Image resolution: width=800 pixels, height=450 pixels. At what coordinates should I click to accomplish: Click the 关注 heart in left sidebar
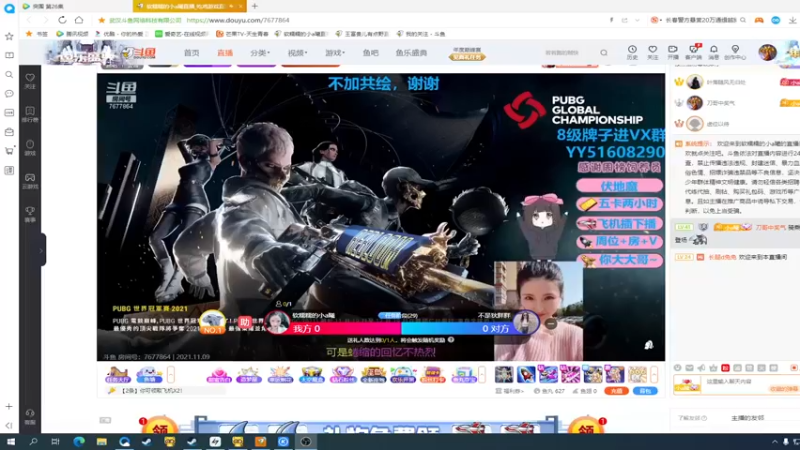point(30,81)
